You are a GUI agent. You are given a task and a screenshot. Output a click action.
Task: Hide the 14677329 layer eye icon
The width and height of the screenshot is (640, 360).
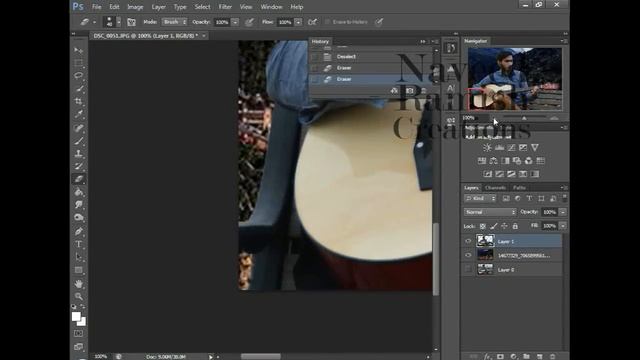pos(468,256)
